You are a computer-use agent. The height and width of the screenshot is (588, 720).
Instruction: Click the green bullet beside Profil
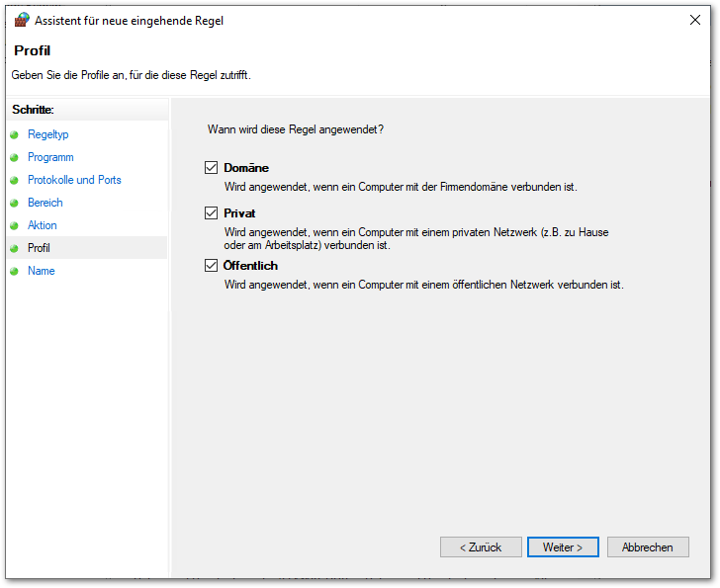15,248
